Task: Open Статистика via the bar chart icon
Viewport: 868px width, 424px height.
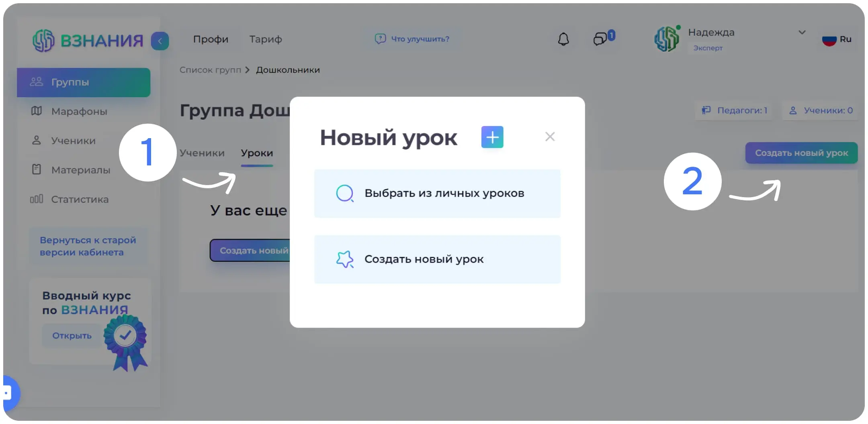Action: point(37,199)
